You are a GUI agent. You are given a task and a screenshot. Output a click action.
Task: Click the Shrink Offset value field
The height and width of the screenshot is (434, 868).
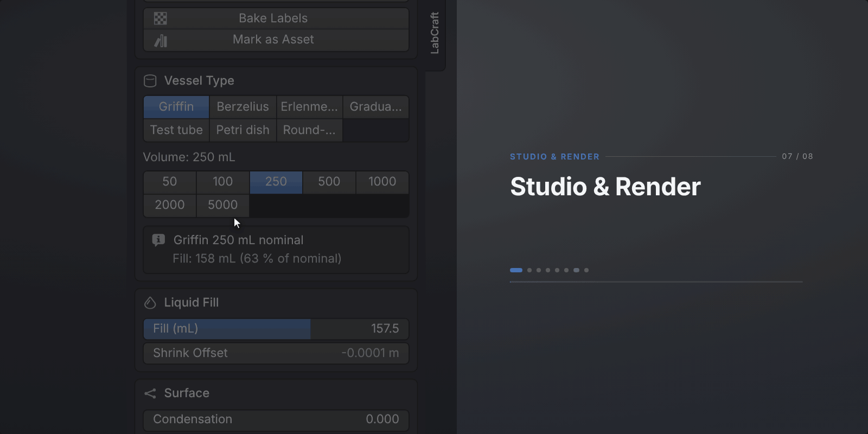pos(276,353)
